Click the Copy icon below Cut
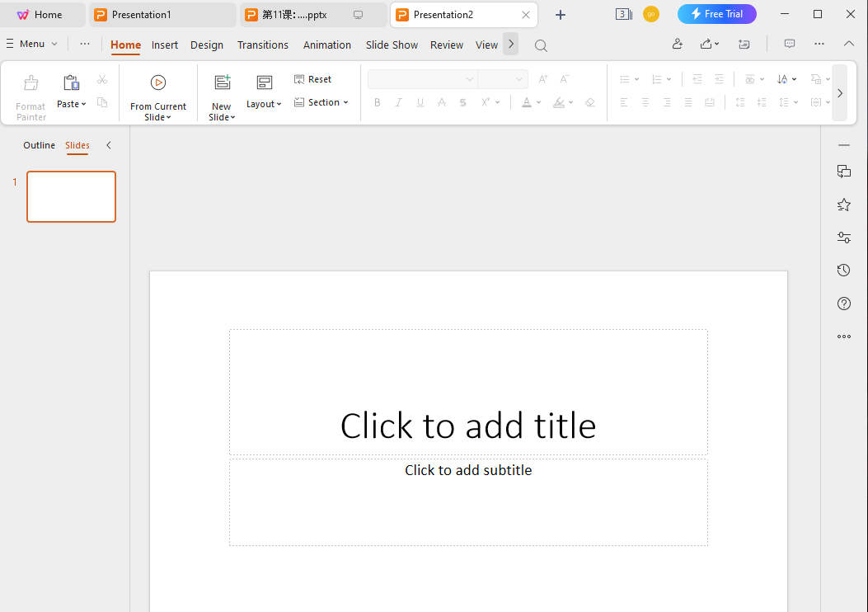Image resolution: width=868 pixels, height=612 pixels. [x=102, y=102]
